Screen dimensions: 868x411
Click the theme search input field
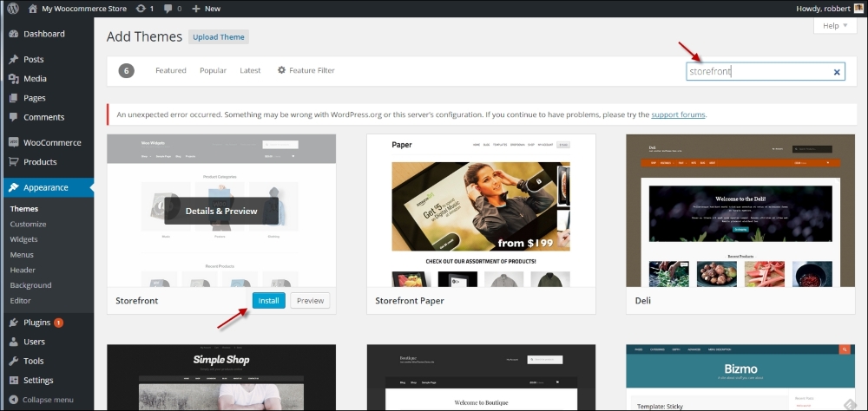pos(757,73)
